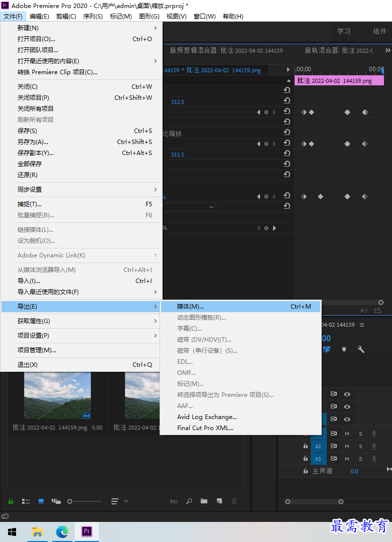Open the 音轨混合器 panel tab
Image resolution: width=392 pixels, height=542 pixels.
(339, 51)
